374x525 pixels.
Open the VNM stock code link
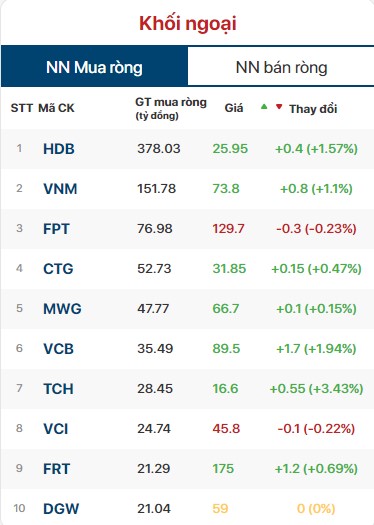60,189
